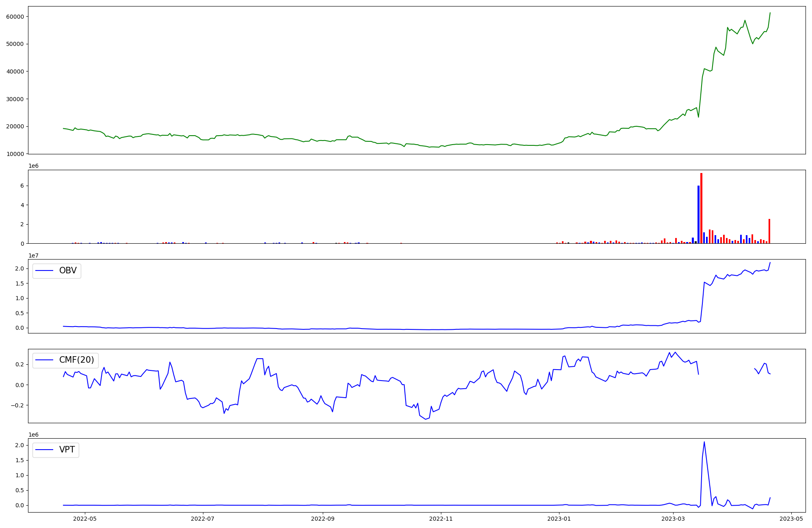Click the 60000 price axis tick label
The width and height of the screenshot is (812, 528).
(15, 17)
